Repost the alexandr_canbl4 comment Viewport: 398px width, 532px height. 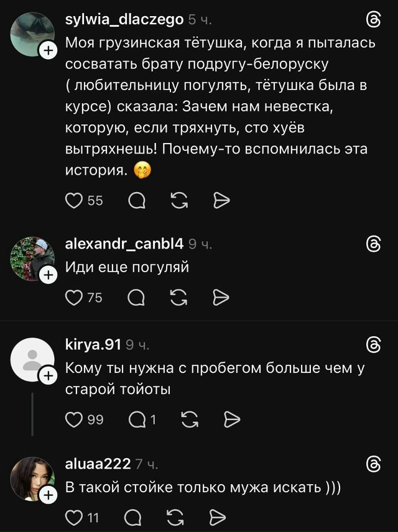[179, 298]
